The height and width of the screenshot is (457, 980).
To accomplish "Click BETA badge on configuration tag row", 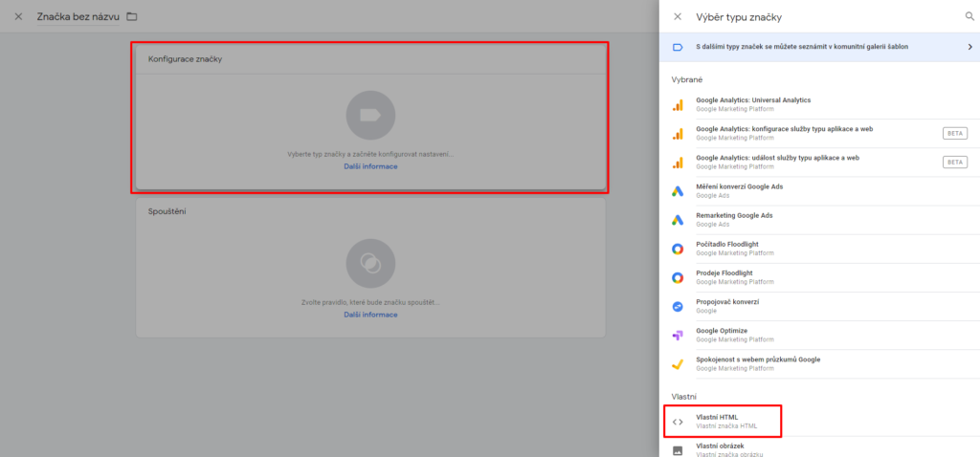I will [x=955, y=133].
